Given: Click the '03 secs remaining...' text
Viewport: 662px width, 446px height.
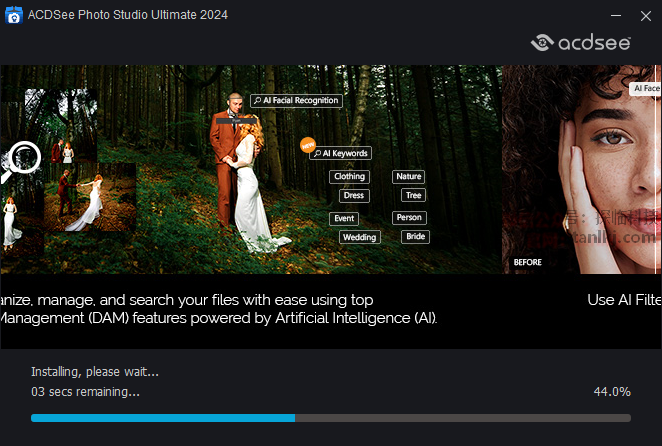Looking at the screenshot, I should [x=85, y=392].
